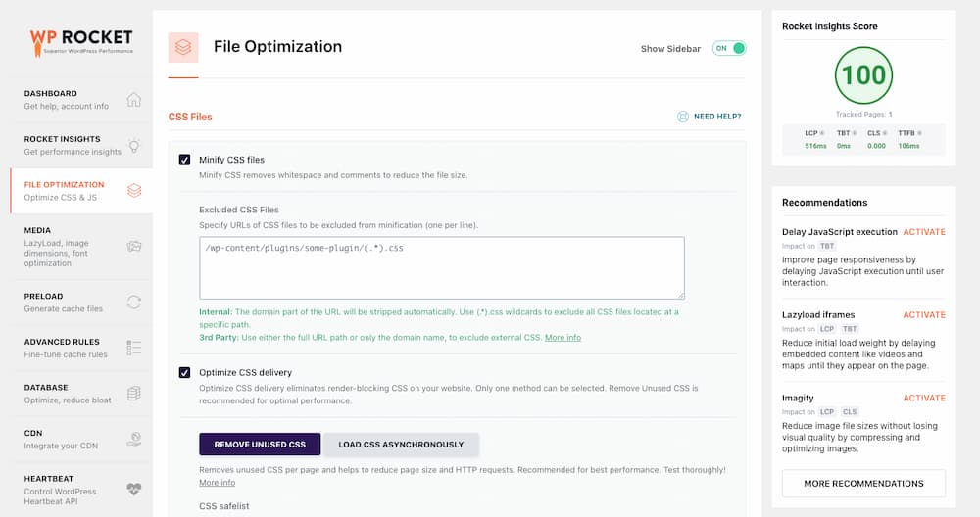Click the 'Recommendations' heading
The width and height of the screenshot is (980, 517).
824,203
